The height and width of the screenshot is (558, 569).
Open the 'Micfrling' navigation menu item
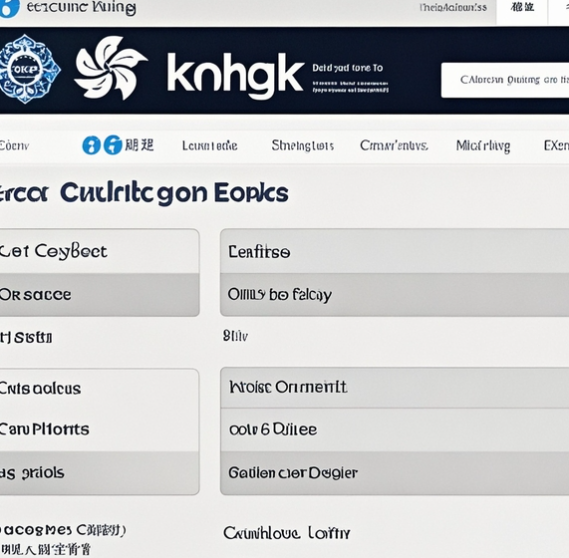(483, 146)
